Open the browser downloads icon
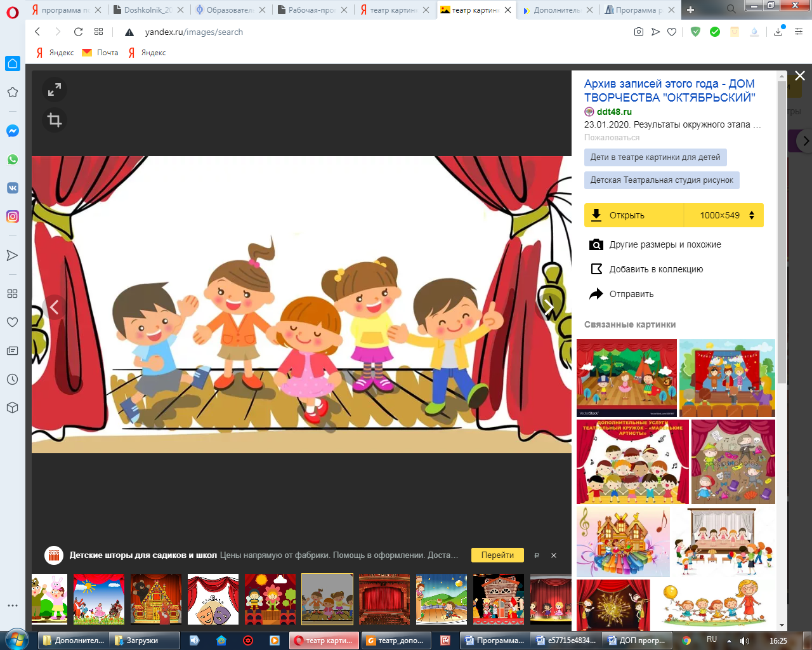Viewport: 812px width, 650px height. click(778, 32)
